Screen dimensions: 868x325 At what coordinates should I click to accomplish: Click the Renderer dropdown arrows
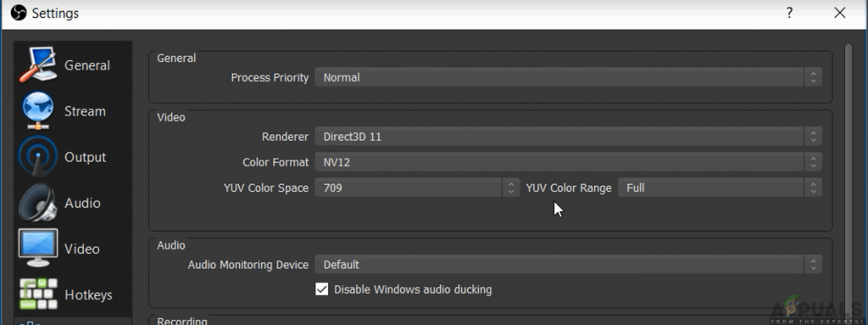[x=813, y=137]
